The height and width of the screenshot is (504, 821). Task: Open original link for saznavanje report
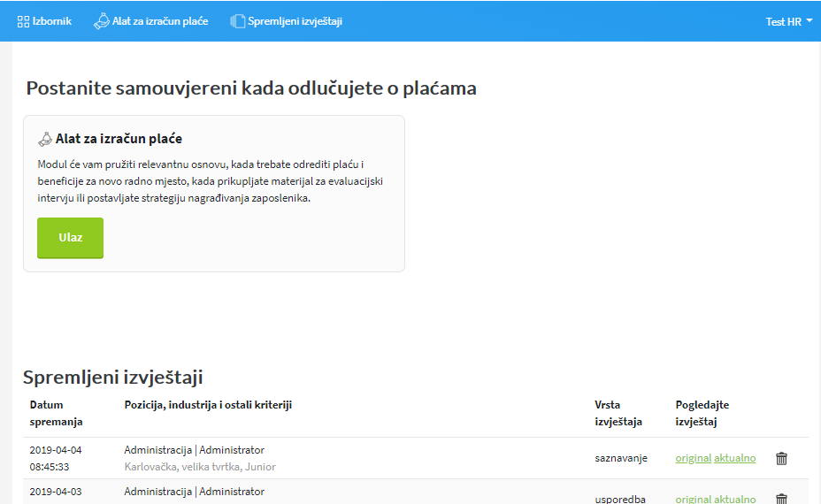[694, 458]
